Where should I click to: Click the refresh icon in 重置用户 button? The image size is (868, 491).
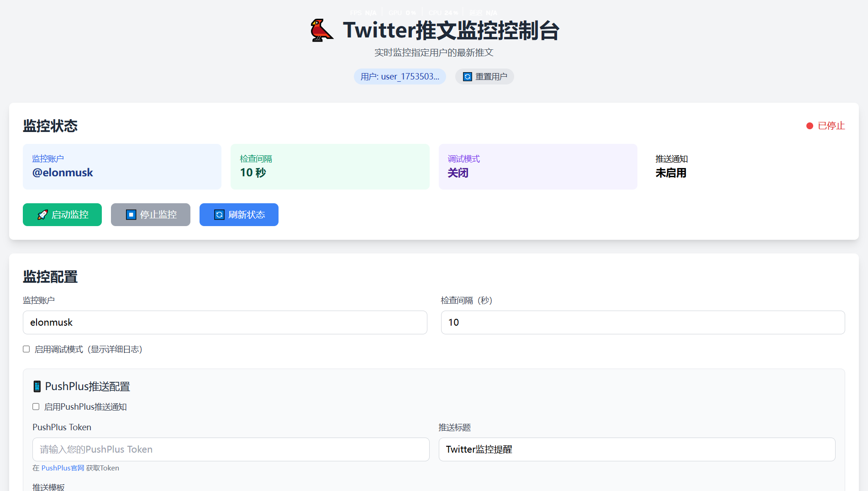click(x=468, y=77)
